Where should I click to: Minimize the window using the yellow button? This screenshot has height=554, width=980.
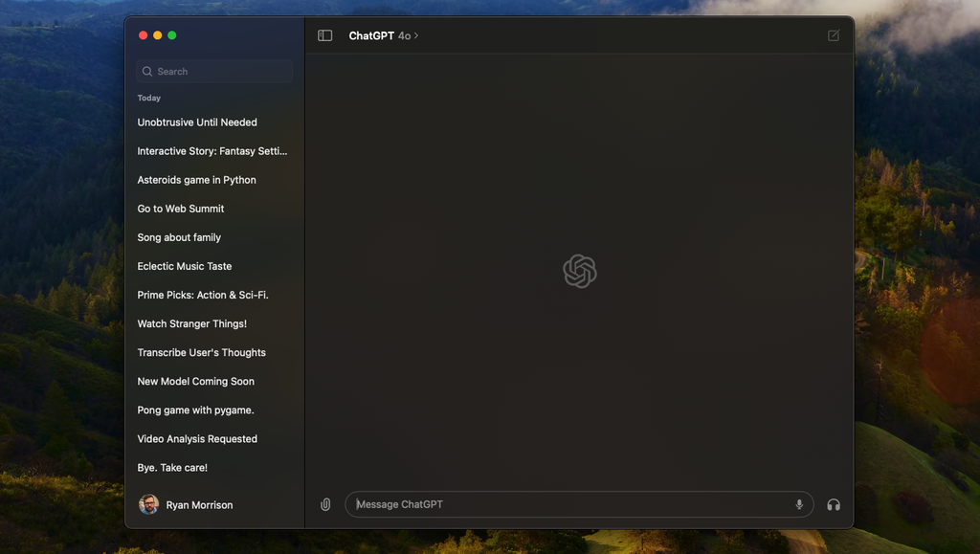[158, 35]
